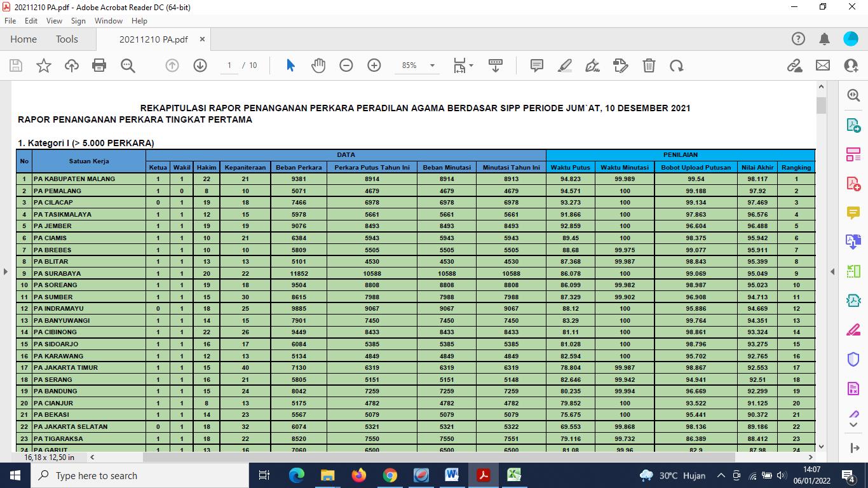The image size is (868, 488).
Task: Click the Zoom in plus icon
Action: pos(374,65)
